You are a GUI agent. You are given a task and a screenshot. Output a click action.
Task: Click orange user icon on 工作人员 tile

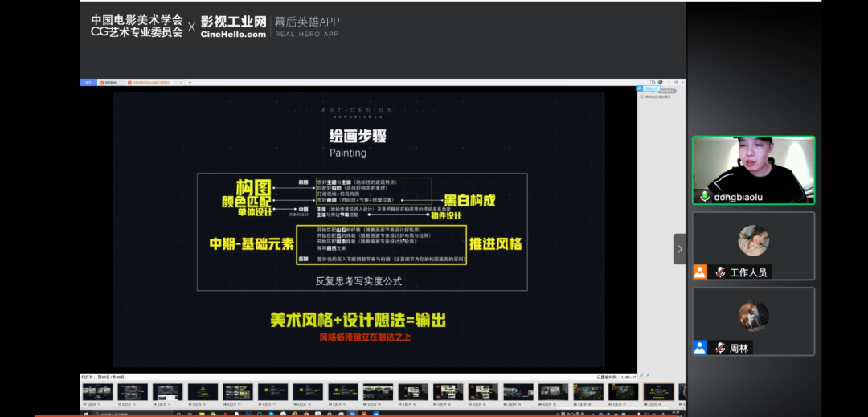click(700, 272)
